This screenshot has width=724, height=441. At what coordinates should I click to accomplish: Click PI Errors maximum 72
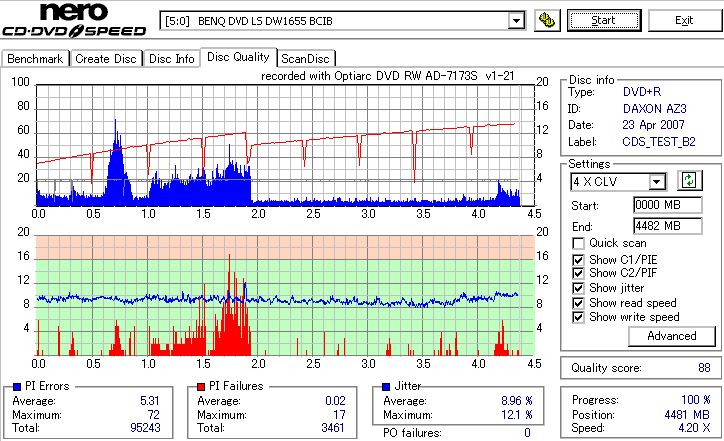153,415
